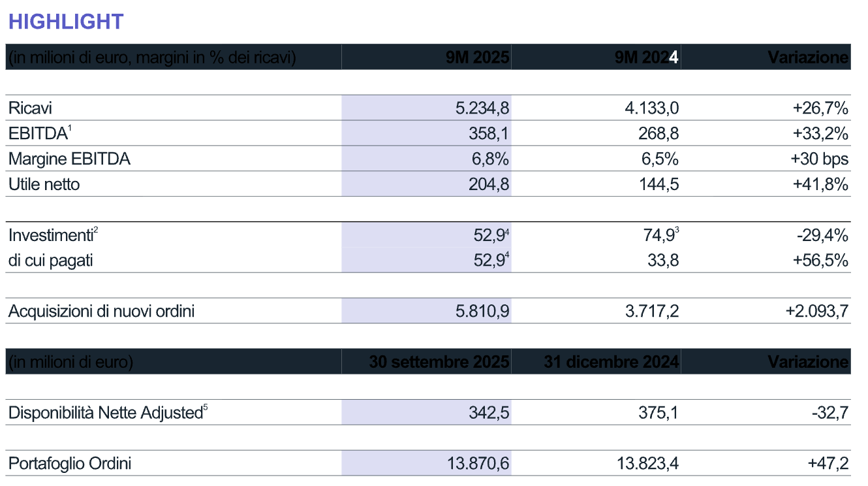
Task: Select the Margine EBITDA label
Action: tap(69, 159)
